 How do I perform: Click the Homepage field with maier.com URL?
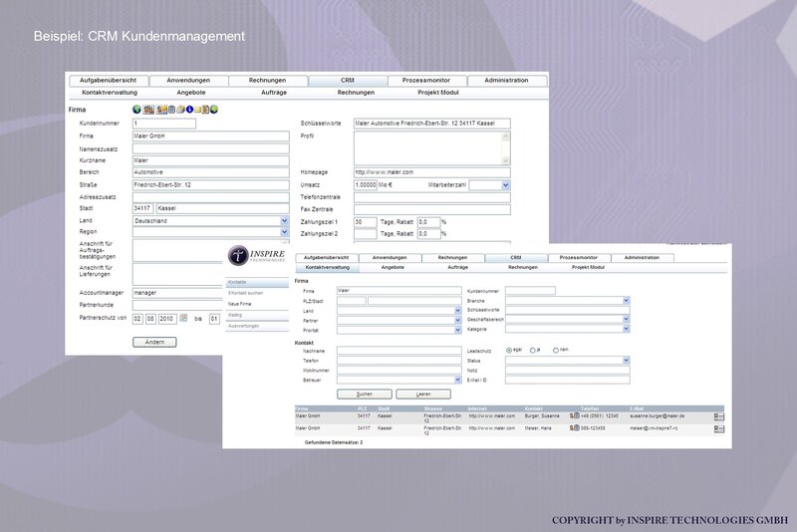[432, 172]
